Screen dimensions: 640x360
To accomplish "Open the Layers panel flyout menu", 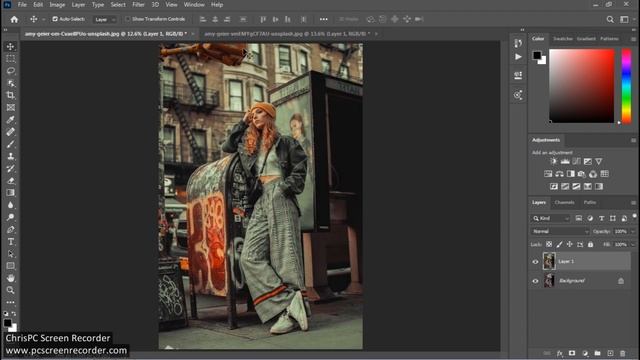I will (633, 203).
